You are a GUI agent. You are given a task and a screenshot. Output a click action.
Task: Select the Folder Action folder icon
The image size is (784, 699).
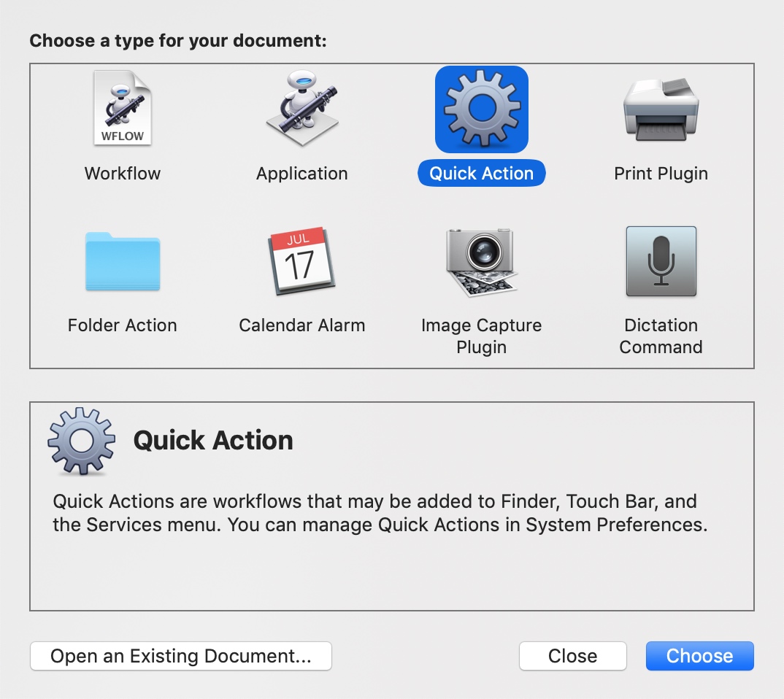tap(123, 261)
